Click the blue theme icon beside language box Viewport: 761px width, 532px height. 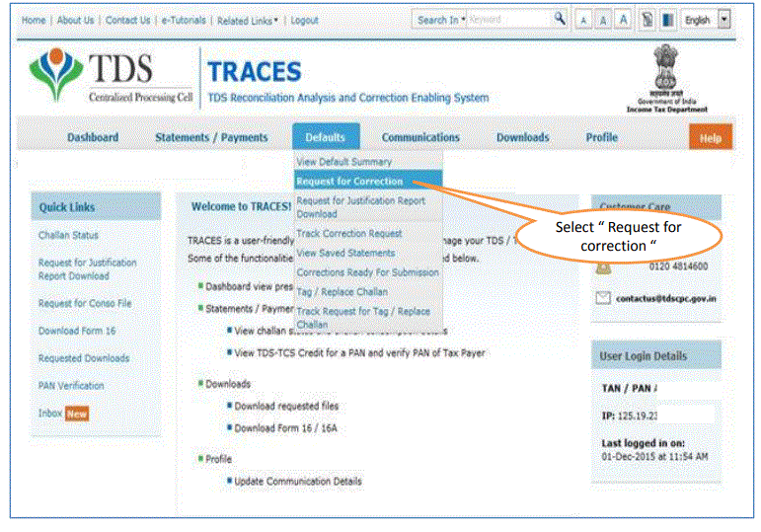(667, 20)
